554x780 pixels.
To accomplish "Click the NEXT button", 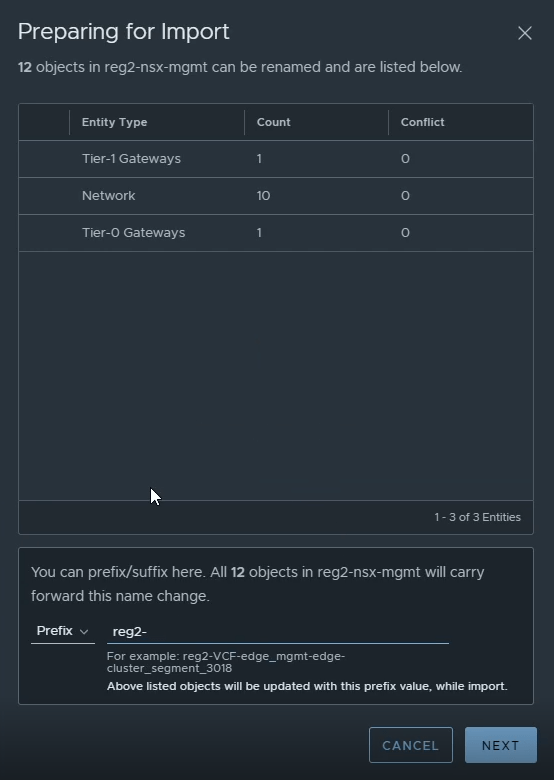I will click(501, 745).
